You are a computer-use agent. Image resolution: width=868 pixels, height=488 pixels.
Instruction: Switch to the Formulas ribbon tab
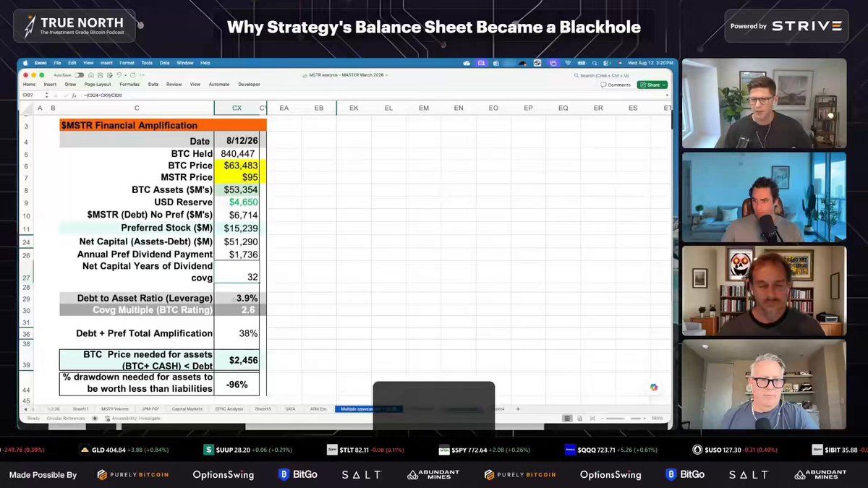point(129,84)
